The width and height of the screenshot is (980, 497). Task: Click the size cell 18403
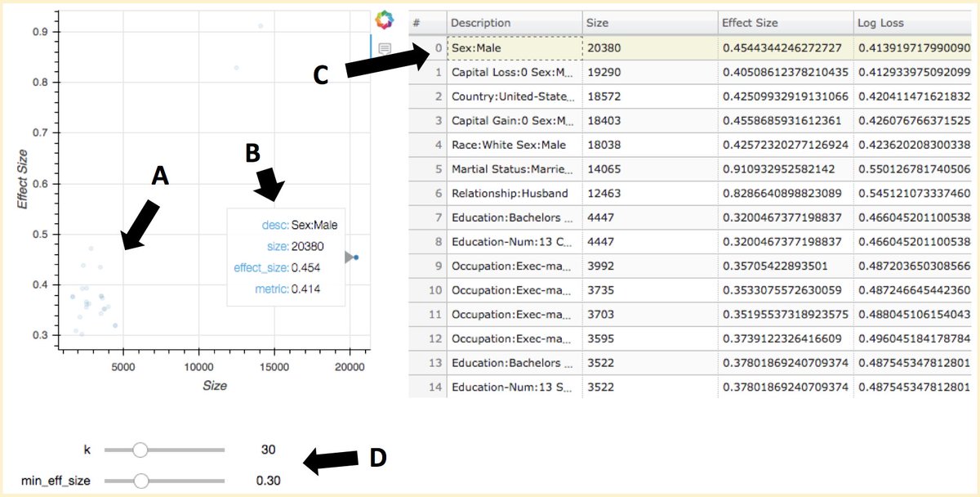649,121
